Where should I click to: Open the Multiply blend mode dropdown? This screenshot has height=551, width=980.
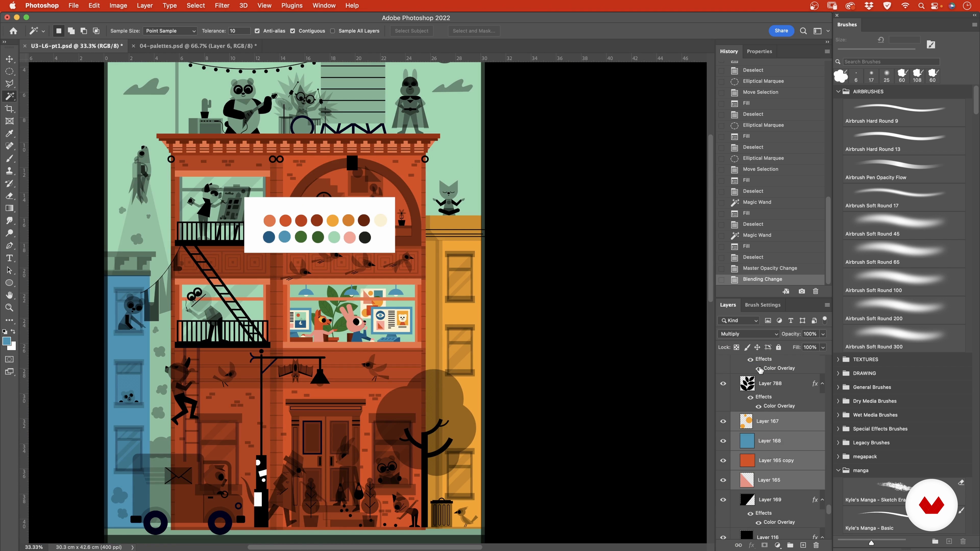tap(748, 334)
